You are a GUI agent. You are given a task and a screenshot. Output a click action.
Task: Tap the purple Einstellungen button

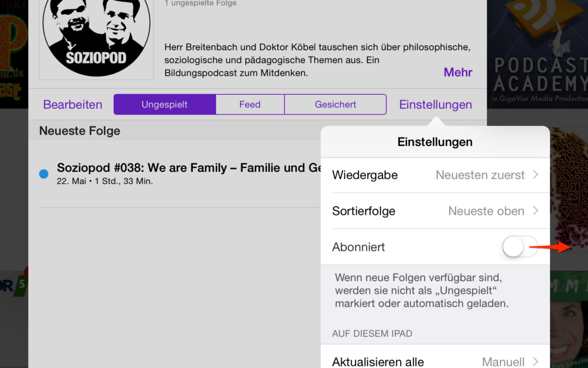point(436,105)
